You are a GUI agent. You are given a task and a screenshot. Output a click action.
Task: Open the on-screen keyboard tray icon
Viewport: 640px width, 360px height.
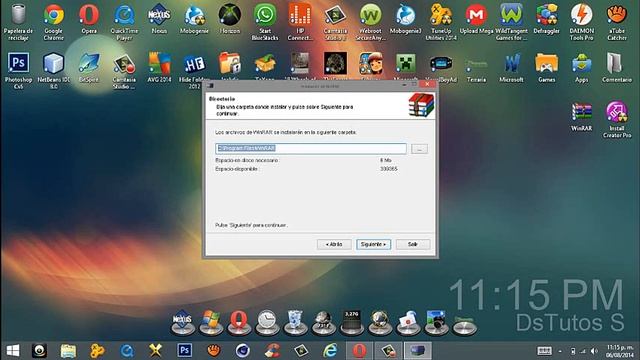(544, 351)
